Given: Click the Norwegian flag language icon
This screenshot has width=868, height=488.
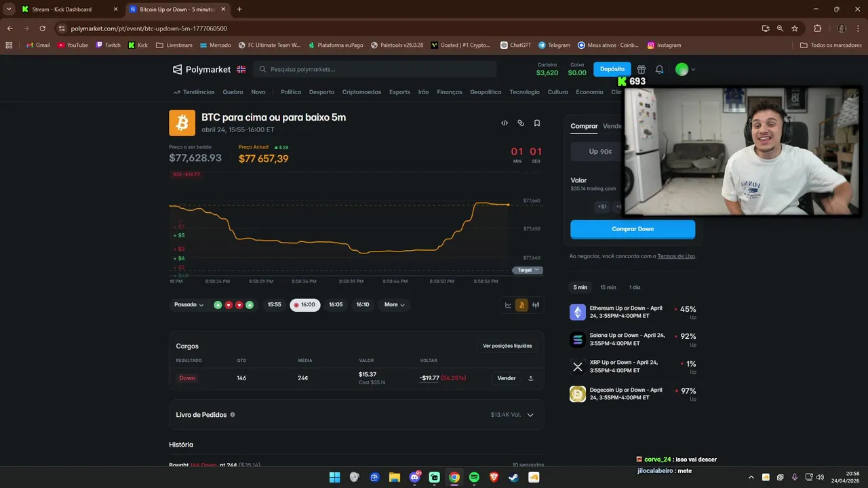Looking at the screenshot, I should pyautogui.click(x=241, y=69).
